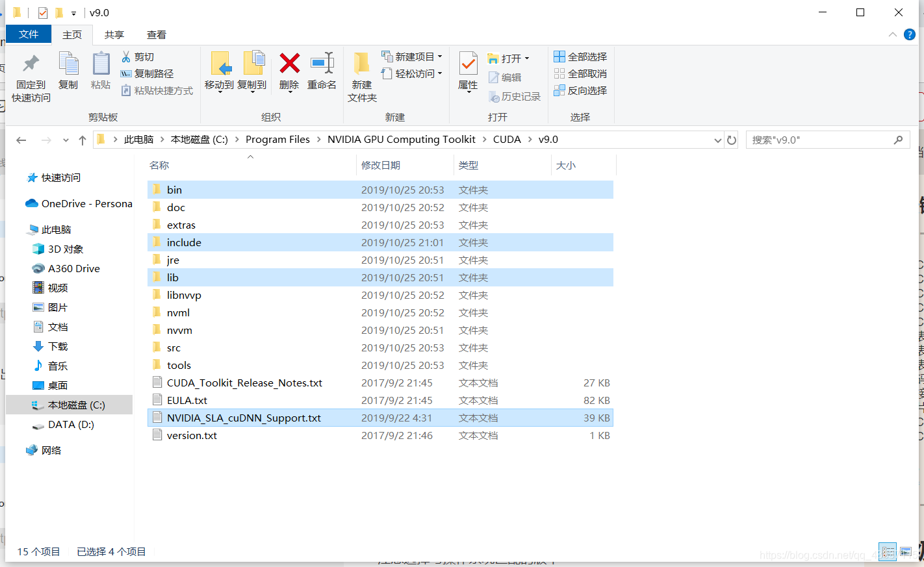Select A360 Drive in sidebar
The image size is (924, 567).
click(66, 269)
